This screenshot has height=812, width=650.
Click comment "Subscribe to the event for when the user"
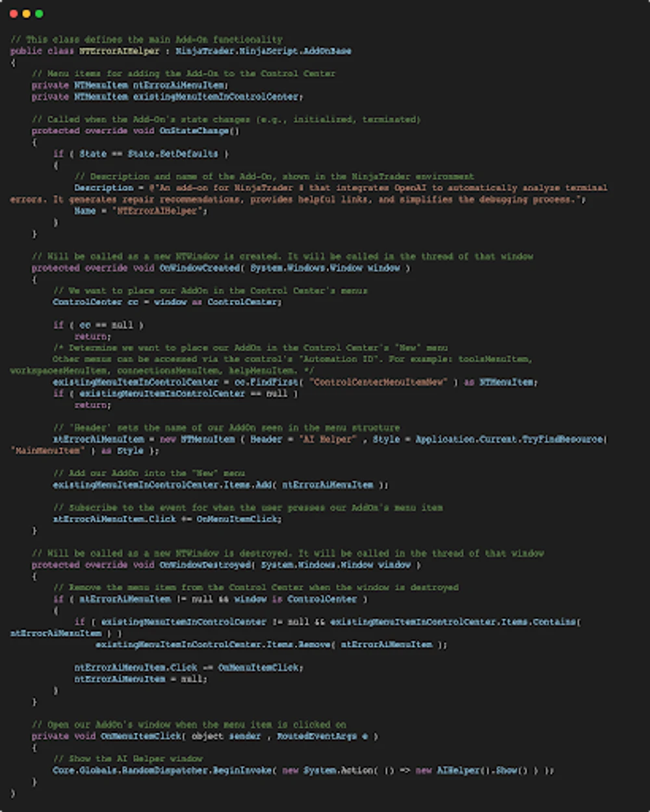(248, 508)
